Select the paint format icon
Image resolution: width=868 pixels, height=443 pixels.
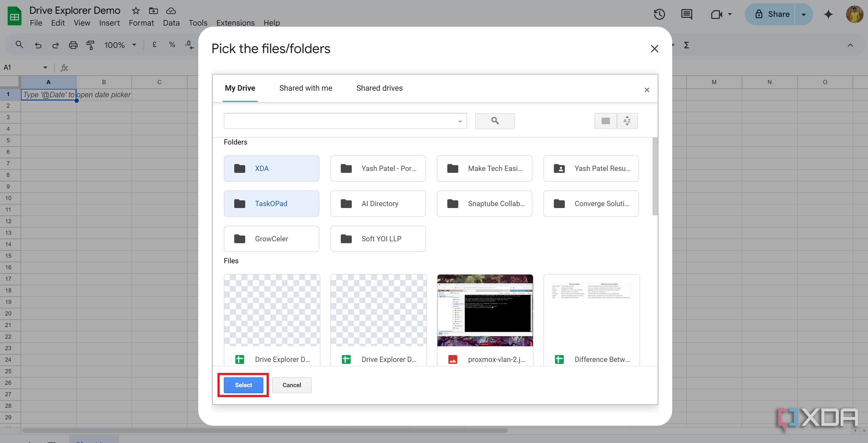pyautogui.click(x=90, y=45)
